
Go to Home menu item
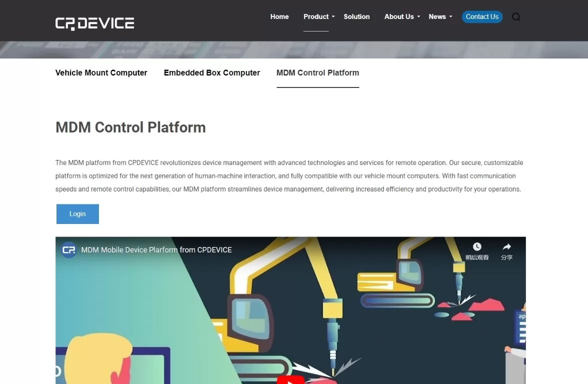[279, 16]
